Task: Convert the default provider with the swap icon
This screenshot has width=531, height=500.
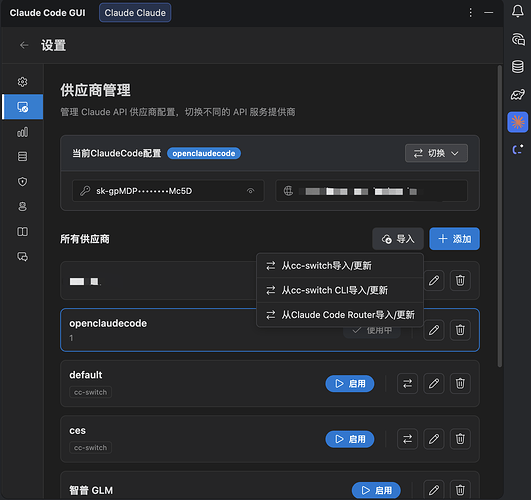Action: click(x=407, y=383)
